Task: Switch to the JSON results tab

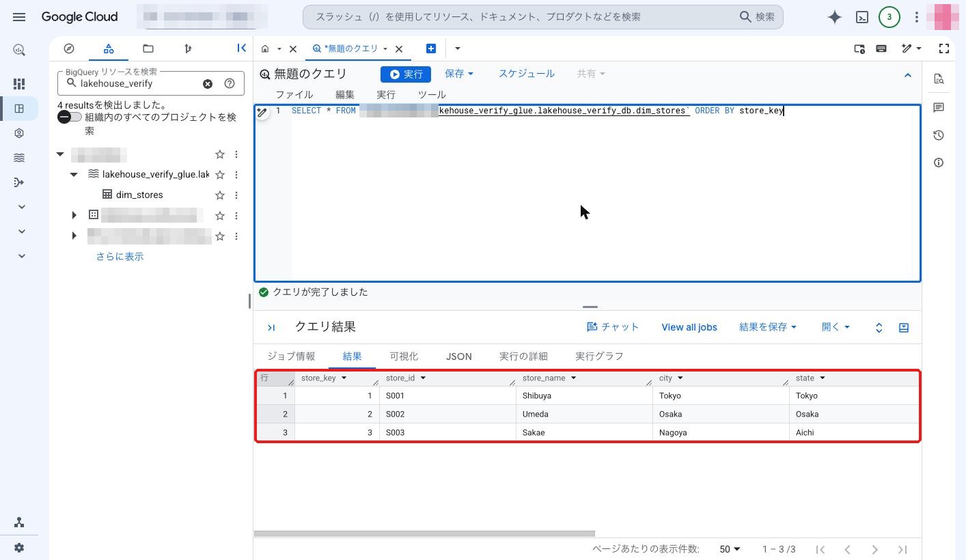Action: click(x=459, y=356)
